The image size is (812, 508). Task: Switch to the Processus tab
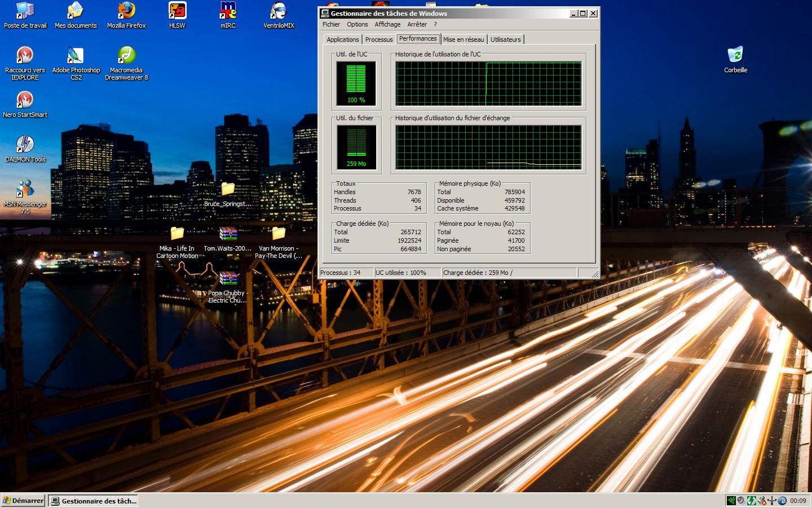[x=378, y=40]
